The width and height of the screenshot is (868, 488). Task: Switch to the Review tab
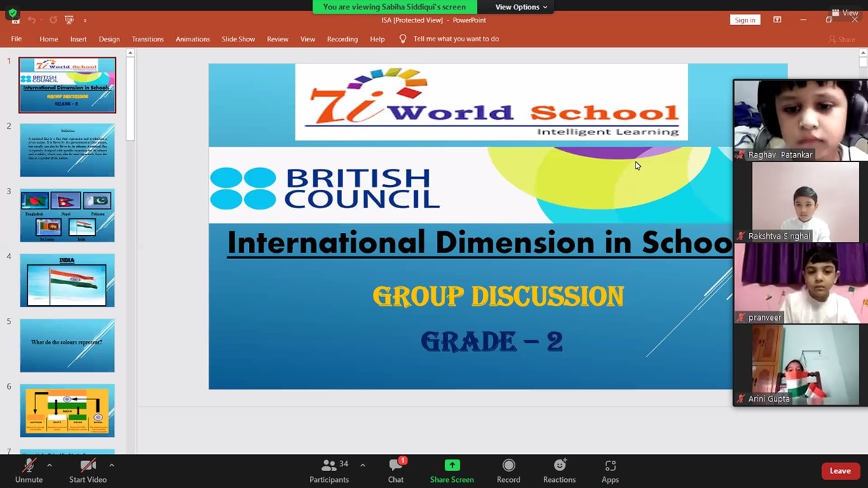(x=277, y=39)
